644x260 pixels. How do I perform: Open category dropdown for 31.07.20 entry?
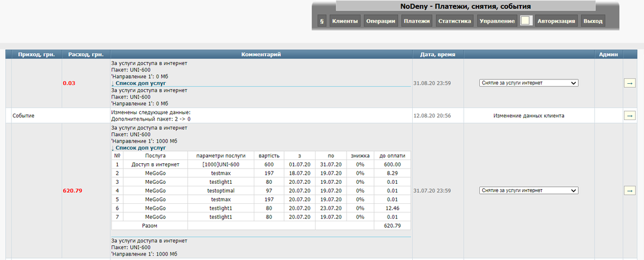pos(529,191)
